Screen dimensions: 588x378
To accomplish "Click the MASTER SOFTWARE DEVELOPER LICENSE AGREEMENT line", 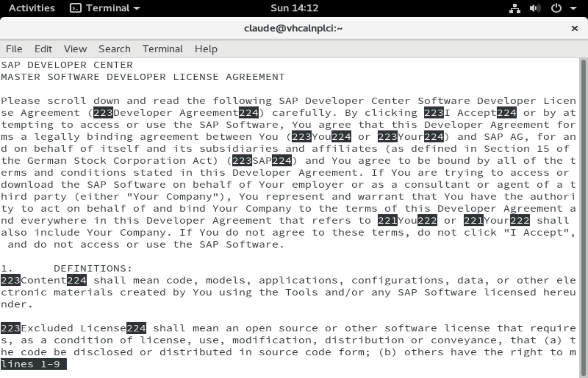I will pos(143,77).
